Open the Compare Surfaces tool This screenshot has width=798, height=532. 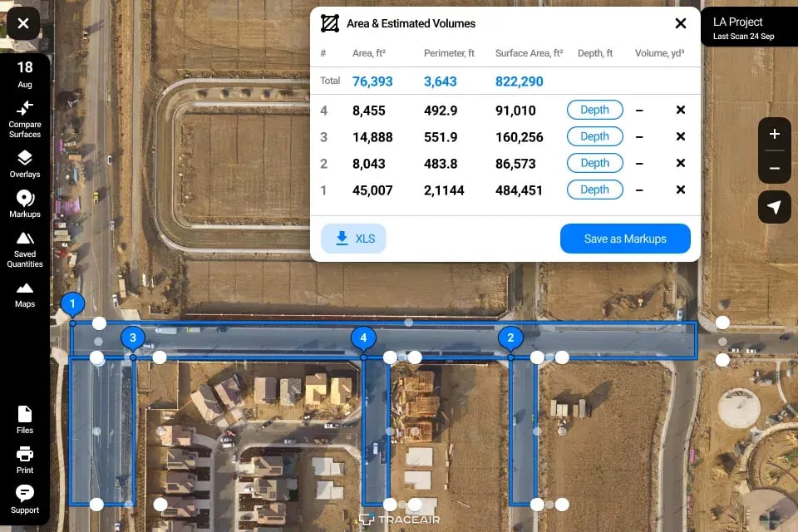pos(25,117)
